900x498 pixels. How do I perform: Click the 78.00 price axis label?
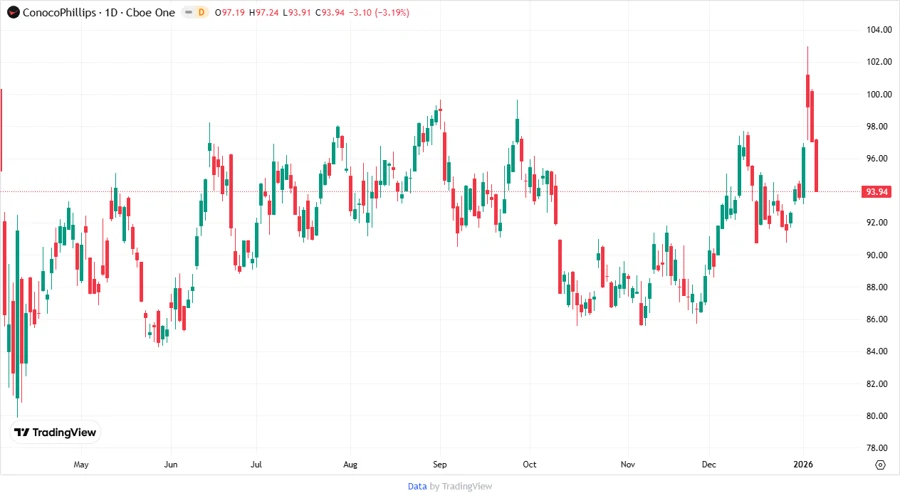(x=879, y=448)
